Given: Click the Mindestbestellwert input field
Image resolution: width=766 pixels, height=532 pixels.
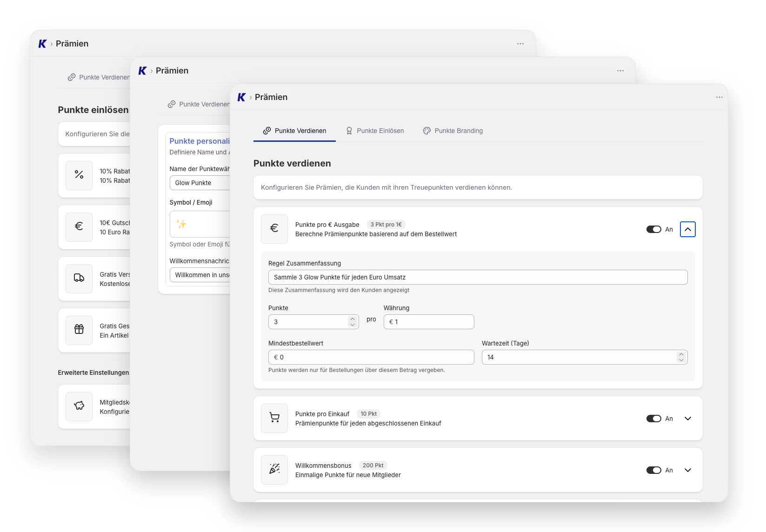Looking at the screenshot, I should click(371, 357).
